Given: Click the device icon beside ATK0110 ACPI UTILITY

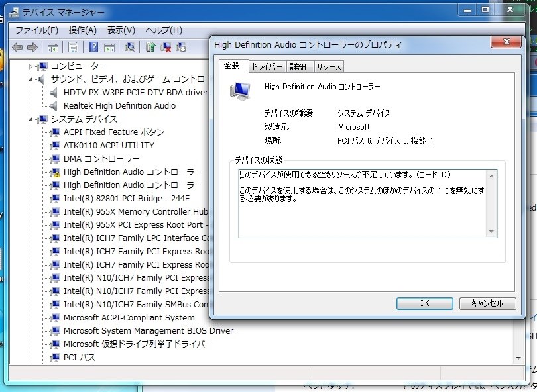Looking at the screenshot, I should tap(55, 146).
